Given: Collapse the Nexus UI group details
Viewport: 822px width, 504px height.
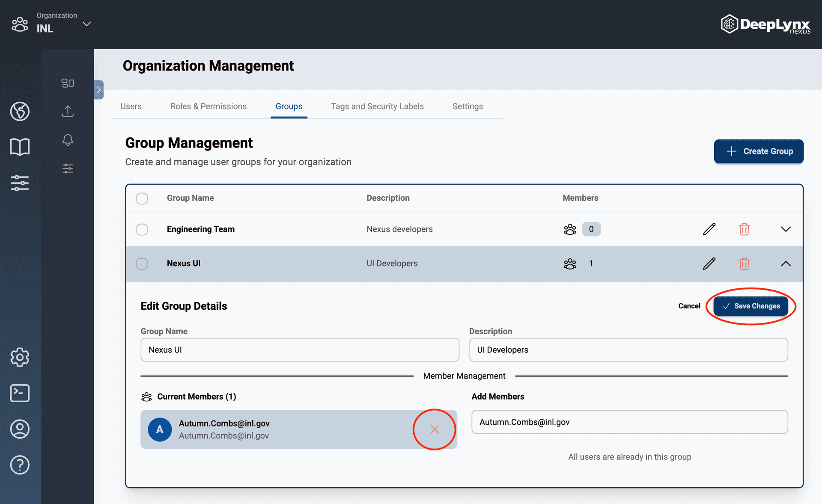Looking at the screenshot, I should [x=786, y=264].
